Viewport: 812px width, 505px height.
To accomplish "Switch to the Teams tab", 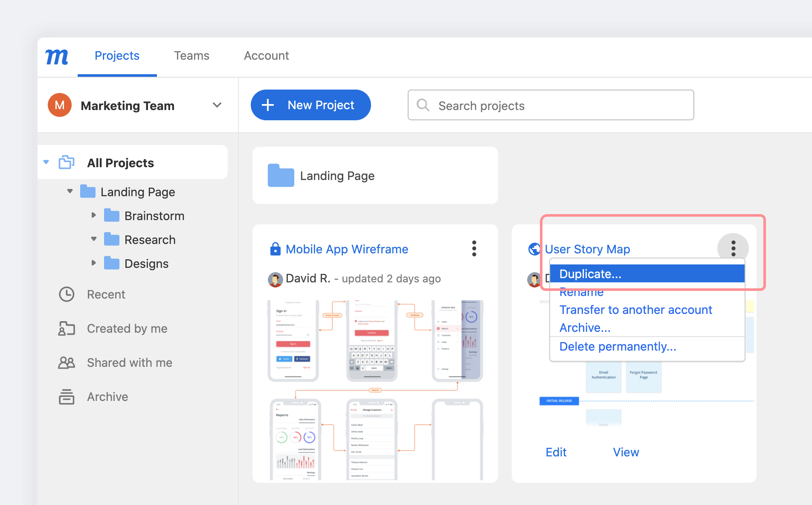I will (191, 56).
